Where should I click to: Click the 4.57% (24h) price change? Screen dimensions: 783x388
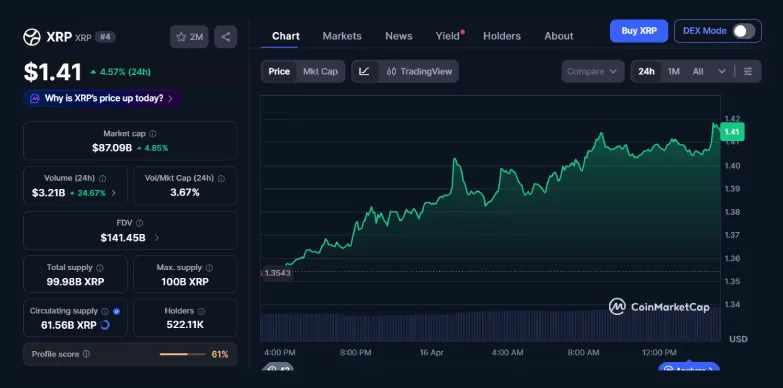(120, 72)
